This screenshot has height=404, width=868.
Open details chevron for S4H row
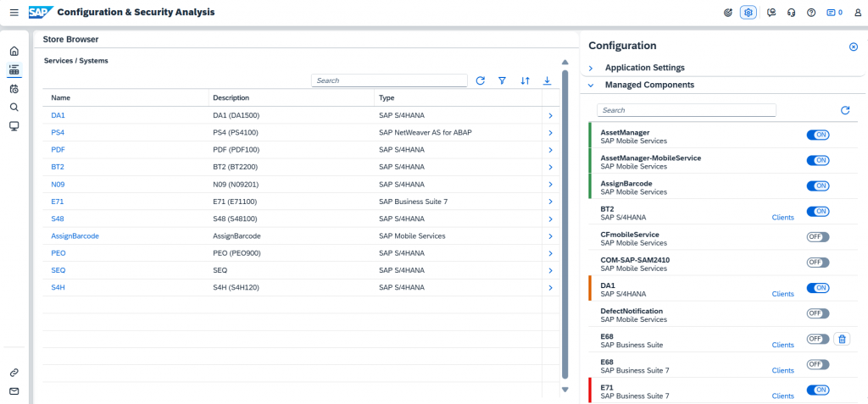(551, 288)
